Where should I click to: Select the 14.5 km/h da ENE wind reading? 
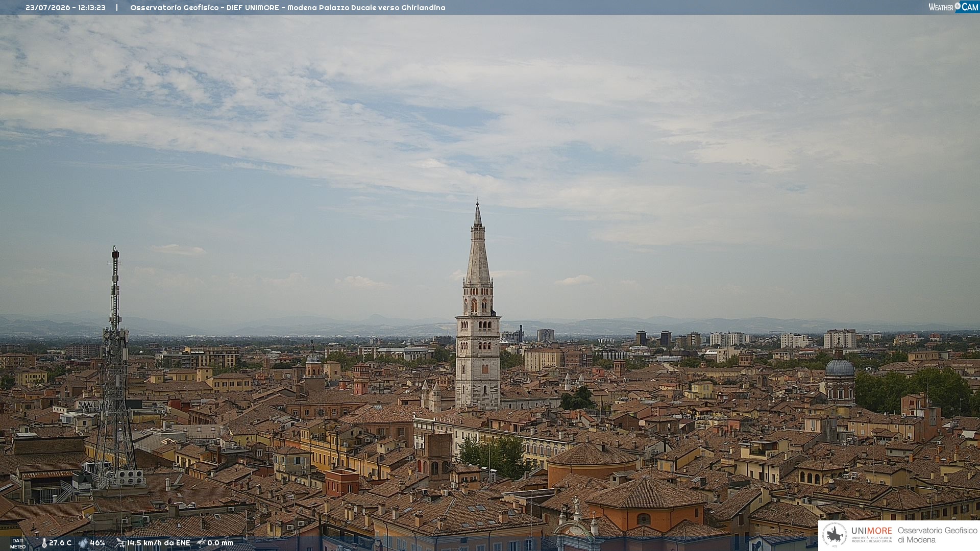(x=159, y=543)
